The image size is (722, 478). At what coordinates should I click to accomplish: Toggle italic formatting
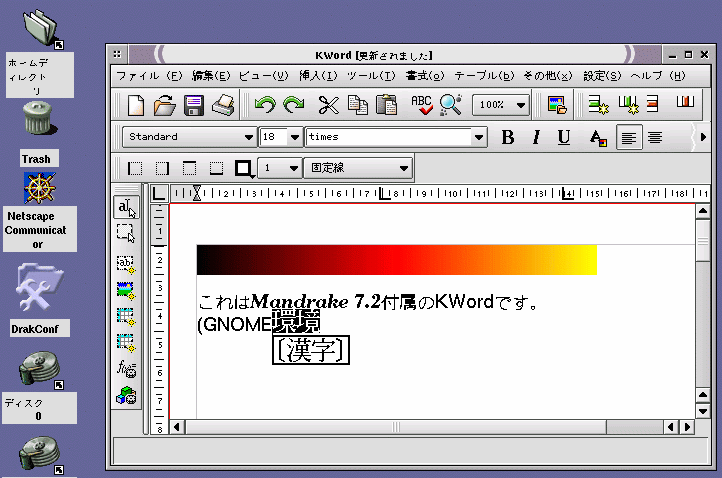point(536,138)
